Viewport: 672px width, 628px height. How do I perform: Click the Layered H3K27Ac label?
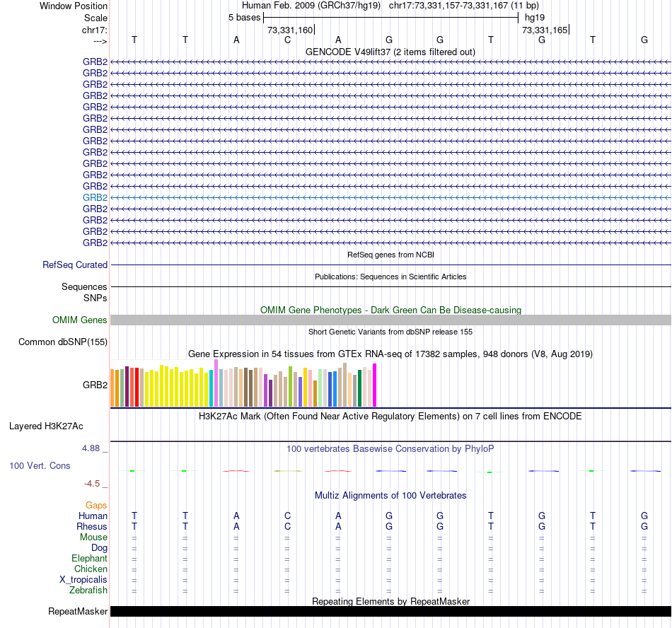(46, 426)
